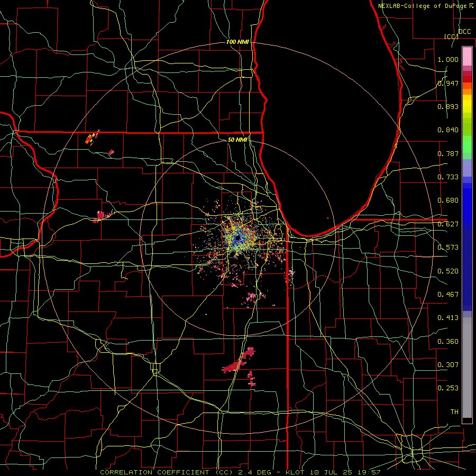The height and width of the screenshot is (476, 476).
Task: Select the 0.893 scale value
Action: 448,106
